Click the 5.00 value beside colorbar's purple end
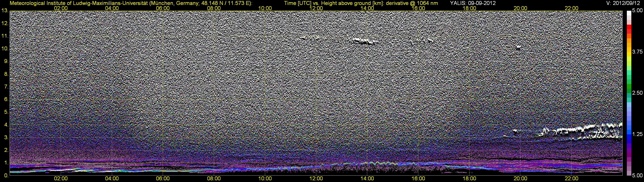The width and height of the screenshot is (644, 182). [x=637, y=176]
